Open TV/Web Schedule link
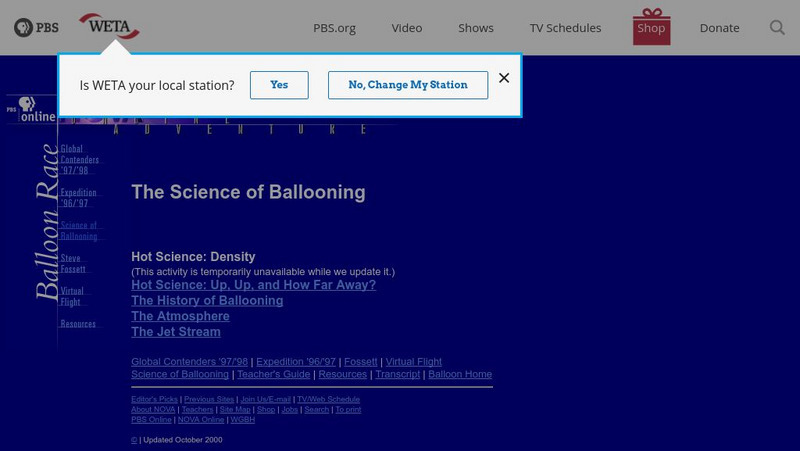The width and height of the screenshot is (800, 451). 329,399
